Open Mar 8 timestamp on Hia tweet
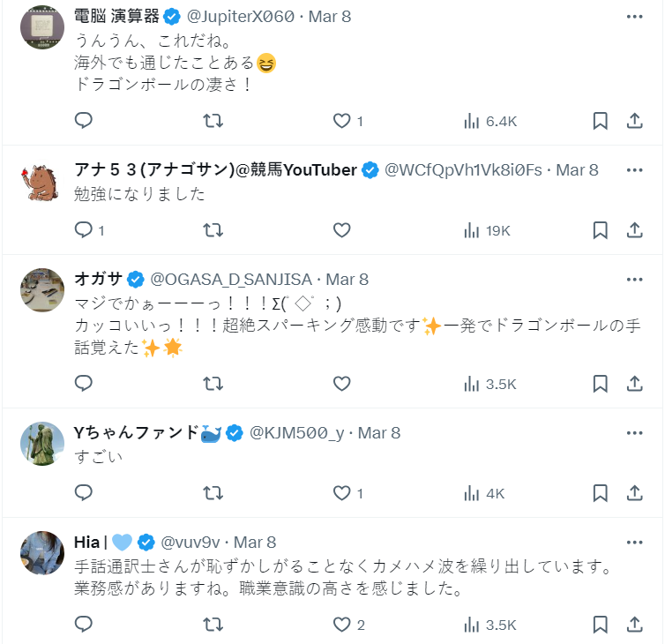Screen dimensions: 665x644 [x=255, y=542]
